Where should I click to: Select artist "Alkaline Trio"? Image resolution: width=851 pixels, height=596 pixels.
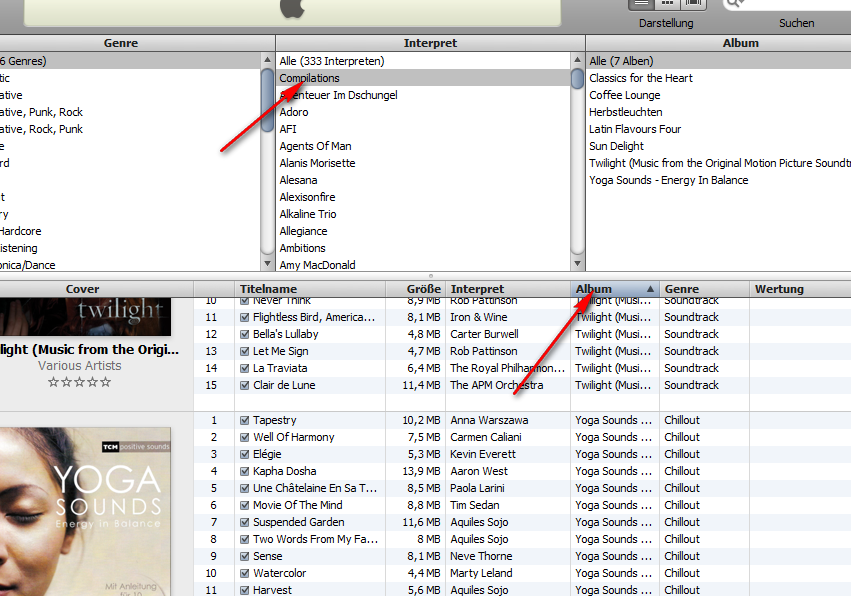423,214
